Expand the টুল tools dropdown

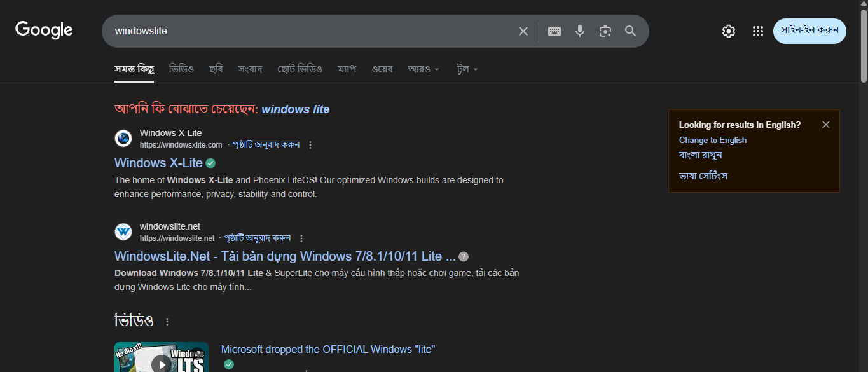(x=467, y=69)
